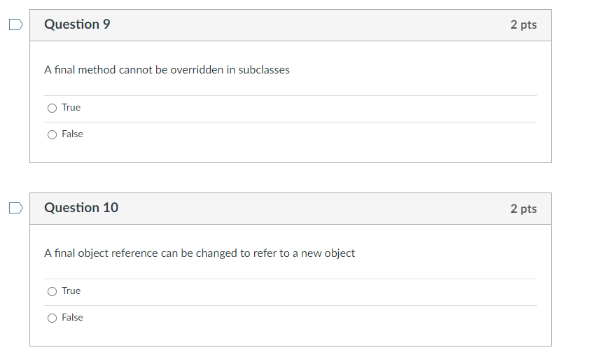Click the "True" label text under Question 9

coord(71,107)
